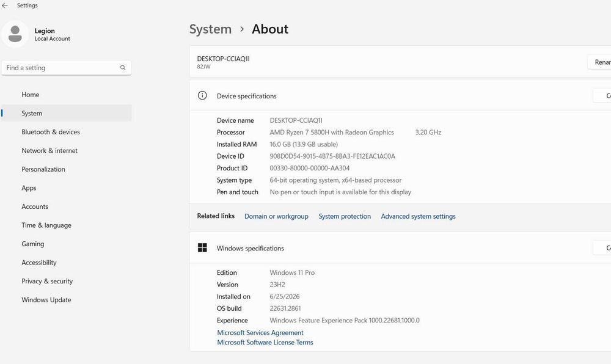Click Installed on date 6/25/2026

285,296
